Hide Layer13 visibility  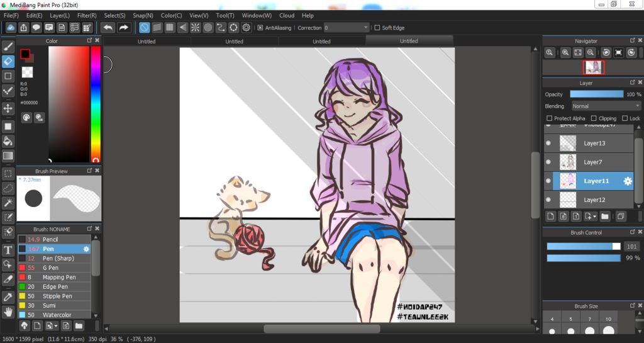(548, 143)
